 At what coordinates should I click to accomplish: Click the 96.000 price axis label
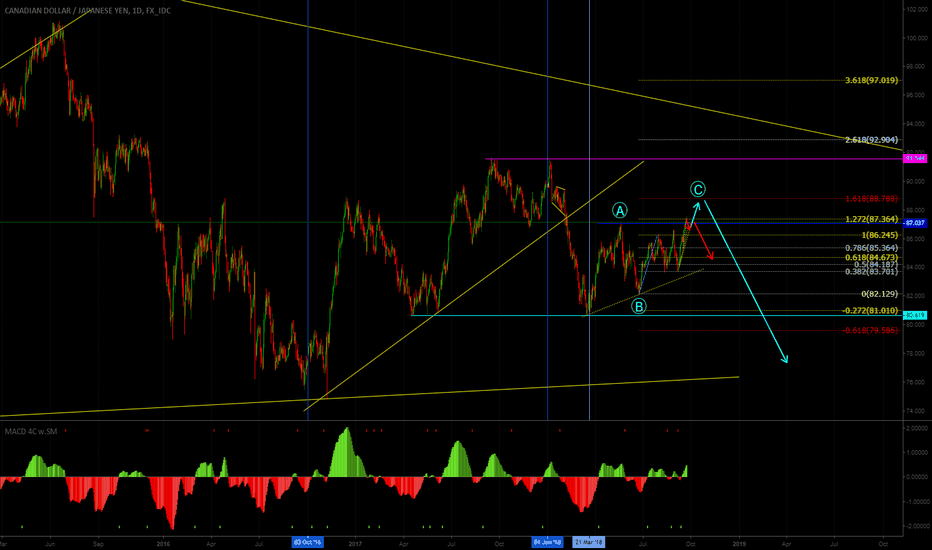917,95
